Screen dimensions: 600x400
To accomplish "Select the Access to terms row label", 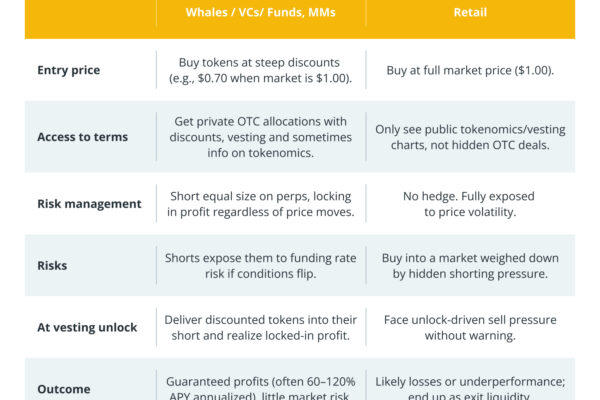I will (81, 137).
